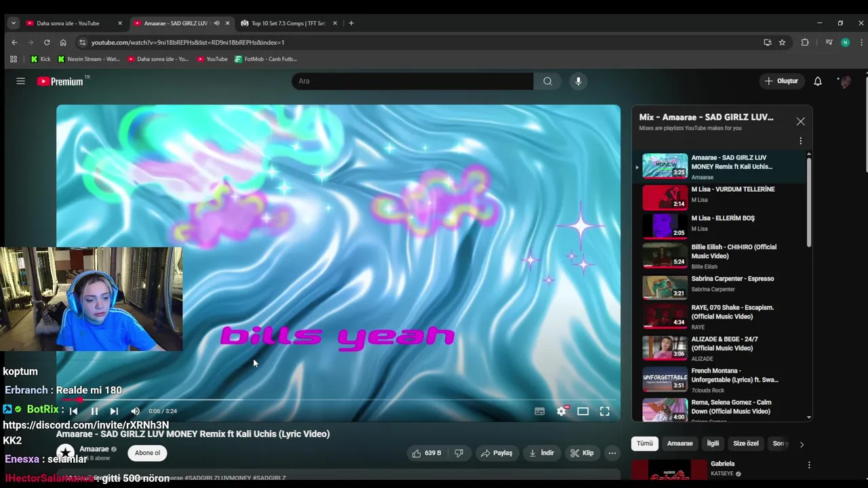Screen dimensions: 868x488
Task: Close the Mix playlist panel
Action: coord(800,121)
